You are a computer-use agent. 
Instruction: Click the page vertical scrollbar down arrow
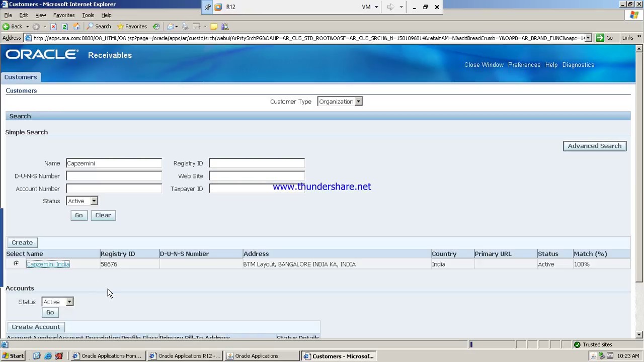(639, 334)
